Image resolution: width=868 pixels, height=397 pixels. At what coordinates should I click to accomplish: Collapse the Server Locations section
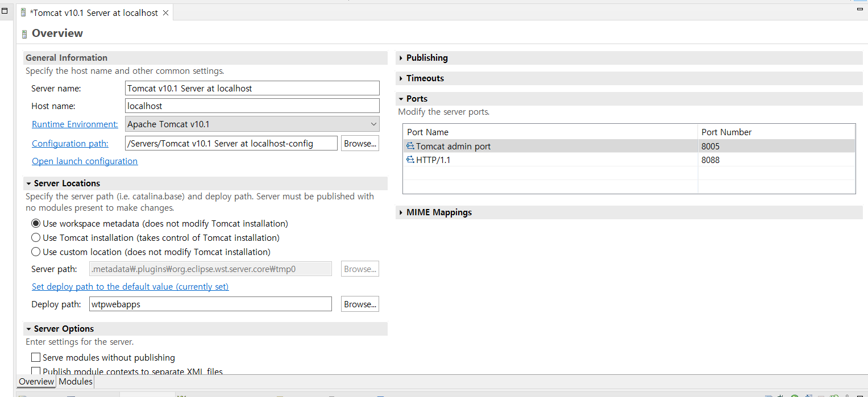pos(28,183)
